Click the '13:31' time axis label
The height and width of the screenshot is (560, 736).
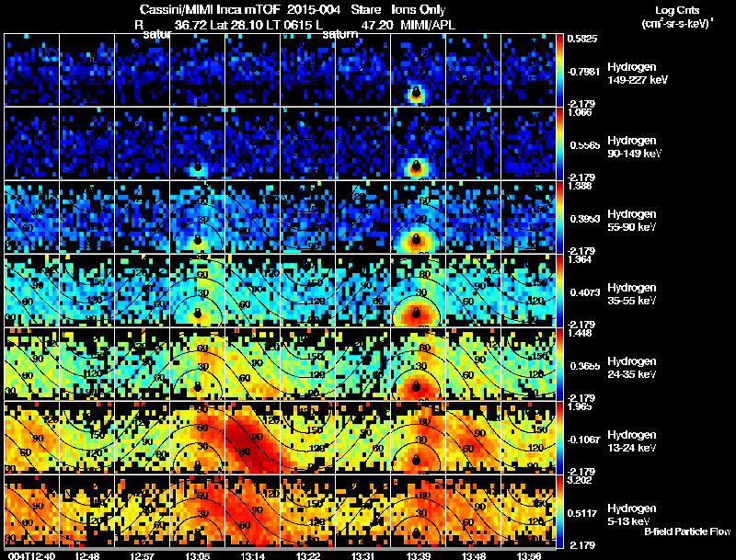point(363,555)
